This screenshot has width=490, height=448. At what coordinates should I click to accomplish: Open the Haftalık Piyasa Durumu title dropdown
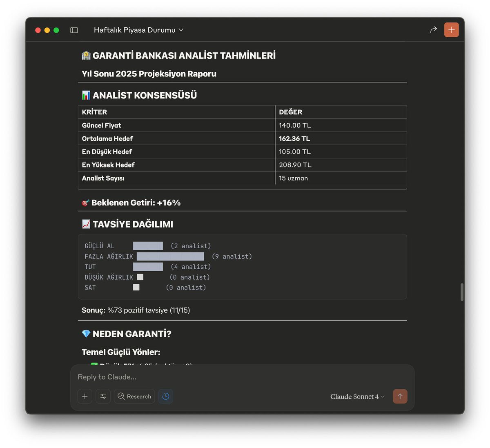click(x=181, y=30)
